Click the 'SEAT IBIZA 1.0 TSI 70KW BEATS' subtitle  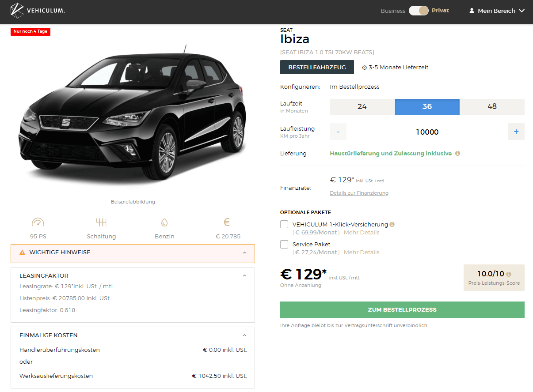pos(327,53)
